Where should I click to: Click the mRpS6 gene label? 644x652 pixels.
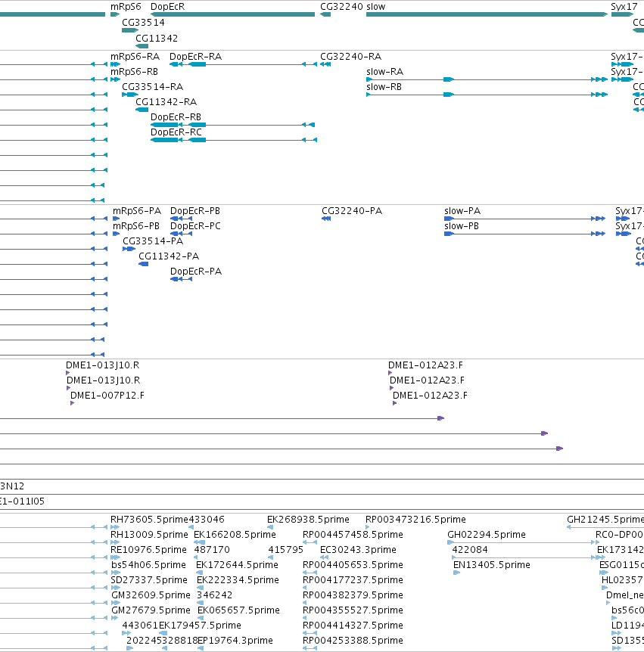[126, 7]
